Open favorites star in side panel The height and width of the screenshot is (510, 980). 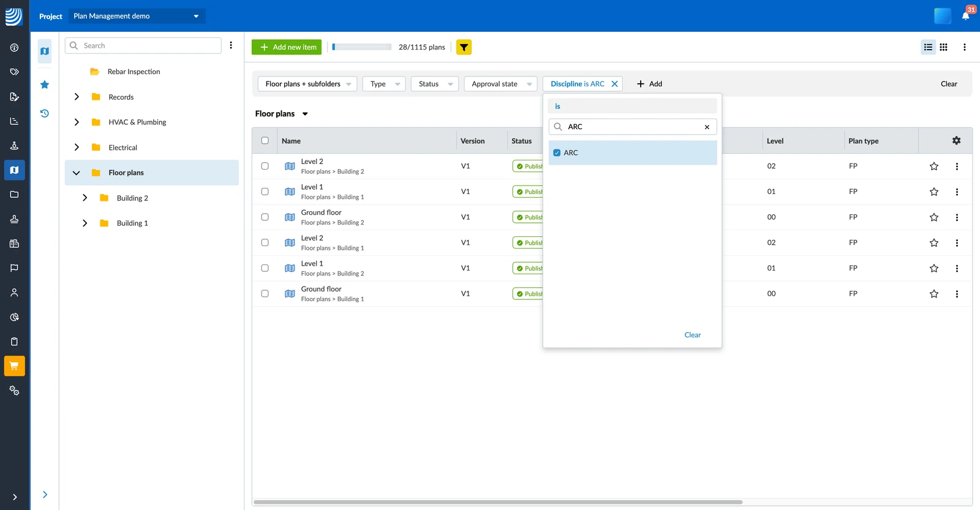[45, 84]
